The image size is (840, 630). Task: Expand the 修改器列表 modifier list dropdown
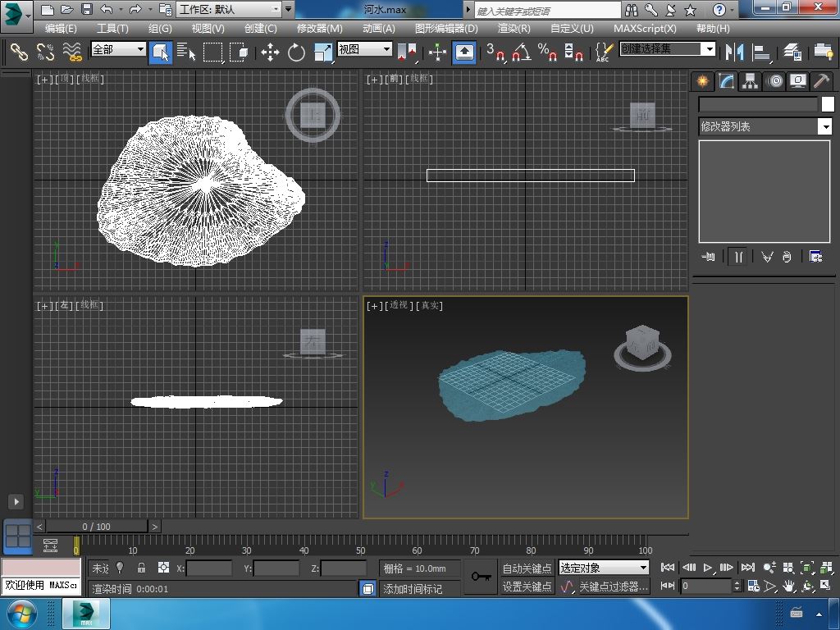coord(825,126)
